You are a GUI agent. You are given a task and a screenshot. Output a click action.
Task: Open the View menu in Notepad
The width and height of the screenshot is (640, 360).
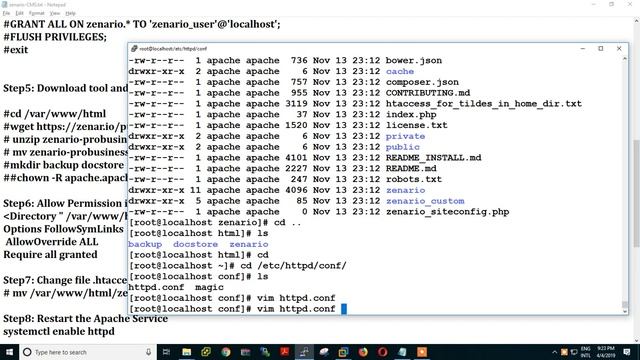55,13
